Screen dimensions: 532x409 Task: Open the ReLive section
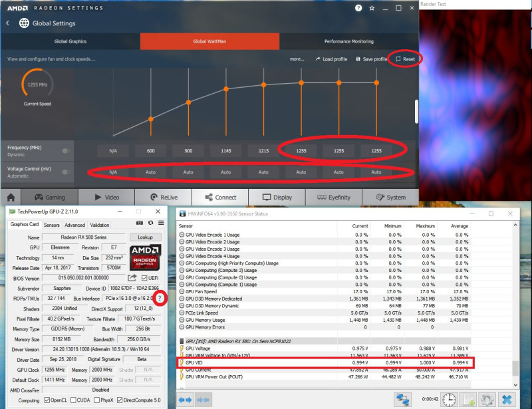click(x=164, y=198)
